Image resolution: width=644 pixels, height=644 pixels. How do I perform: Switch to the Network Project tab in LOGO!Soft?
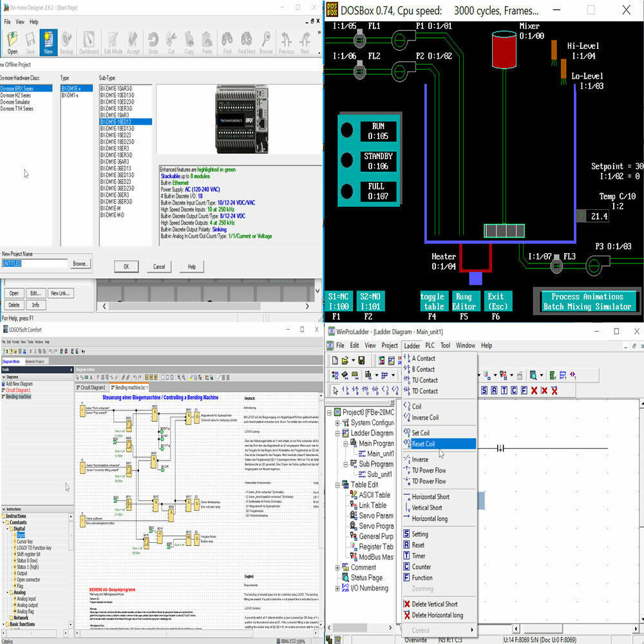click(x=35, y=361)
